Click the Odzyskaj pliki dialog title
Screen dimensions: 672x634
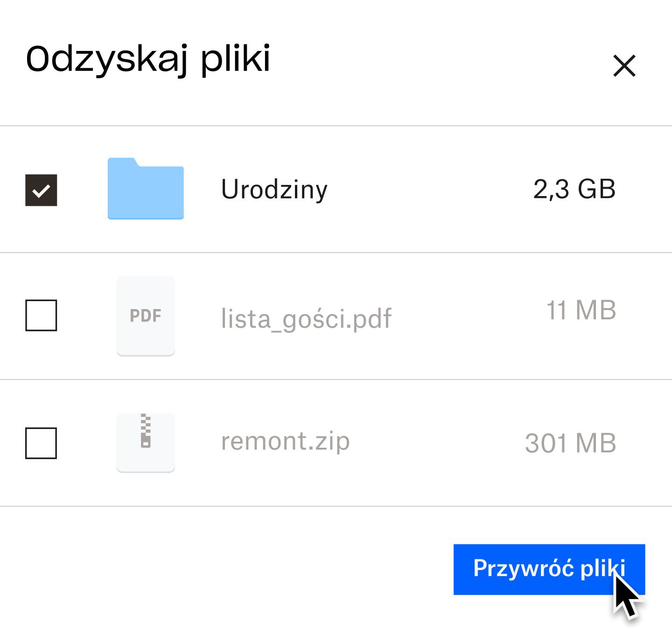pyautogui.click(x=148, y=59)
